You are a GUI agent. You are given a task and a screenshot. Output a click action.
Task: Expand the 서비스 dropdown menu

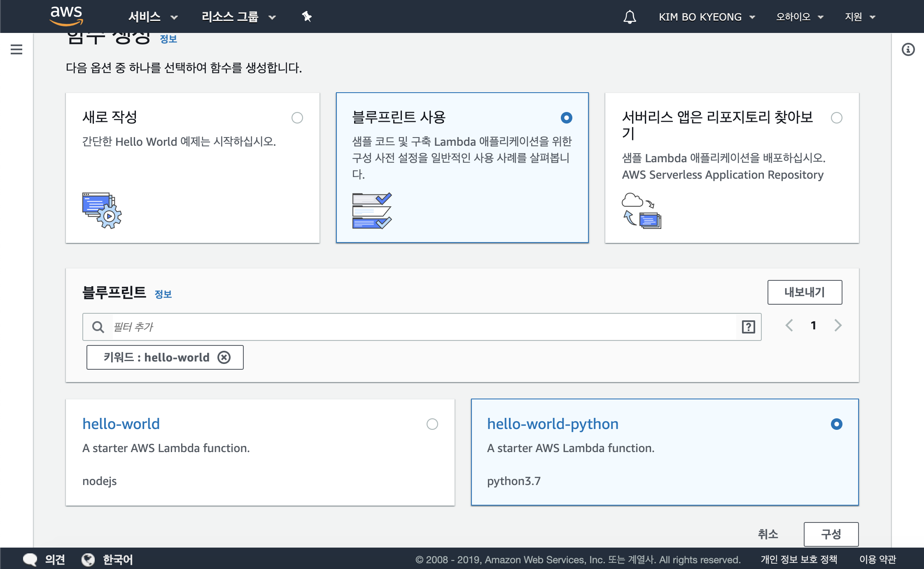[x=153, y=17]
